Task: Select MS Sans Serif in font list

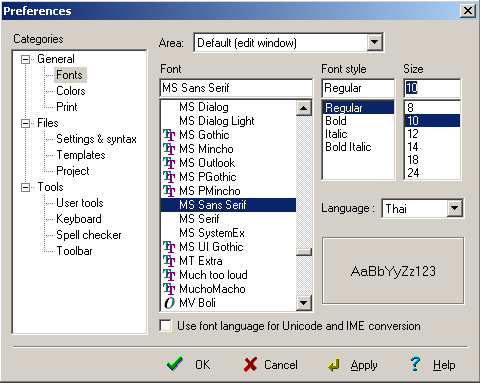Action: point(228,205)
